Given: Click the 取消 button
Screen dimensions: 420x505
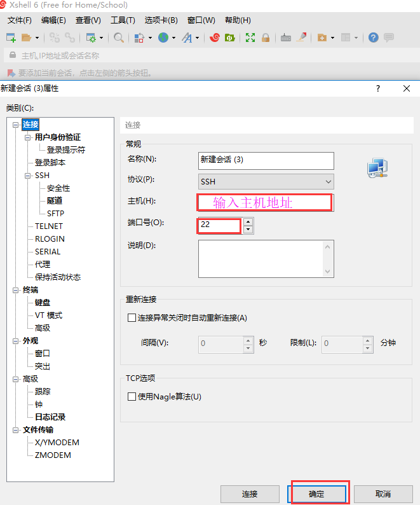Looking at the screenshot, I should pyautogui.click(x=383, y=494).
